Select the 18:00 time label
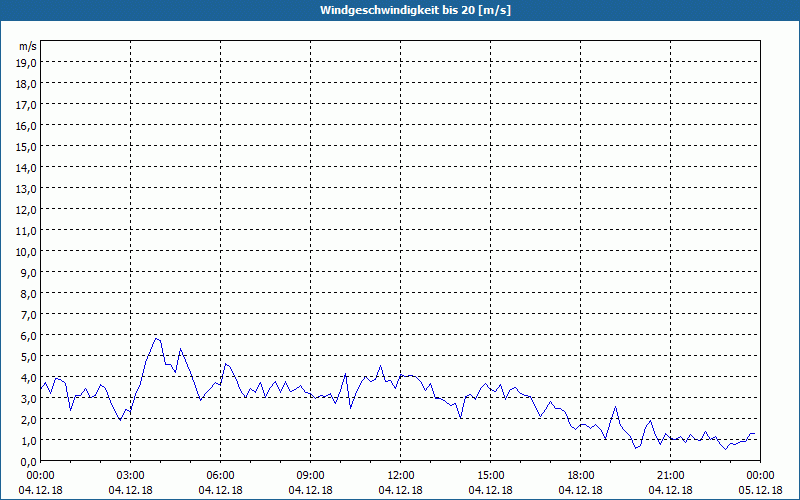Image resolution: width=800 pixels, height=500 pixels. (581, 476)
